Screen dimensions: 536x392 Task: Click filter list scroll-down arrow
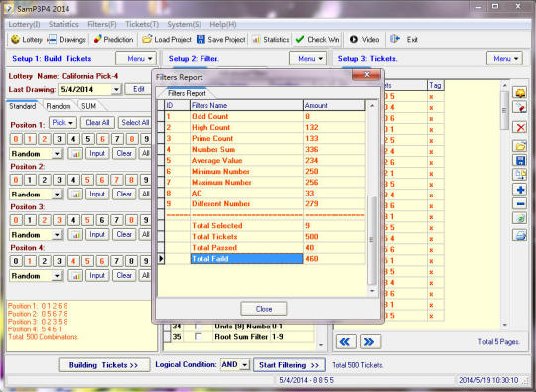(321, 345)
